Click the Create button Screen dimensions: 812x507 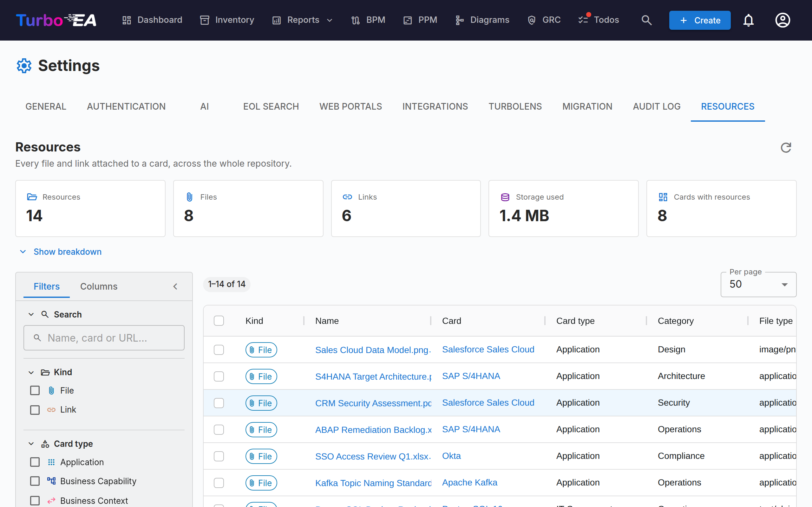click(x=700, y=20)
